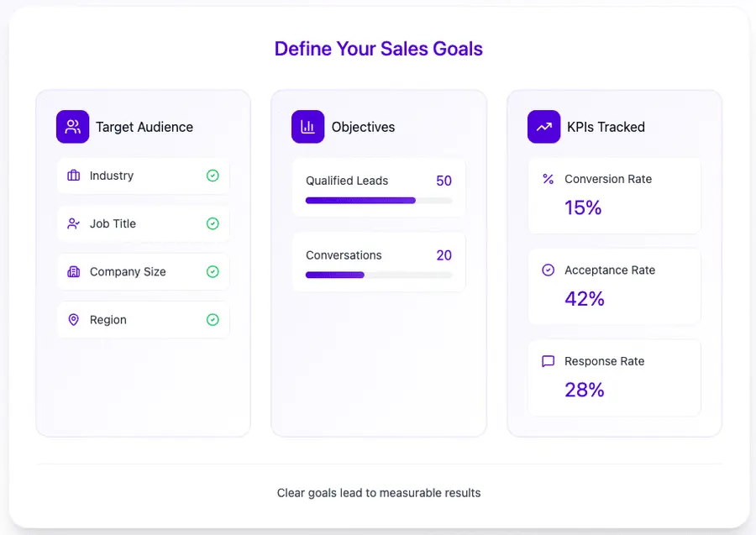
Task: Click the KPIs Tracked trending arrow icon
Action: coord(543,126)
